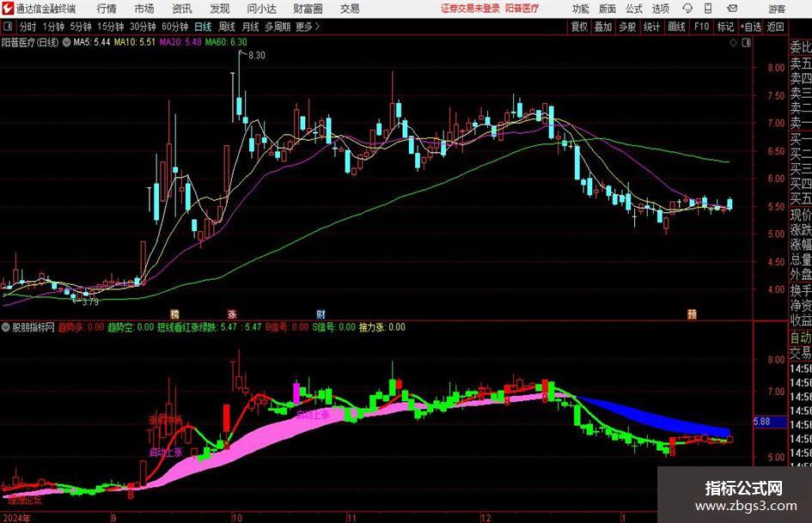This screenshot has height=523, width=812.
Task: Open the 发现 menu
Action: (x=220, y=9)
